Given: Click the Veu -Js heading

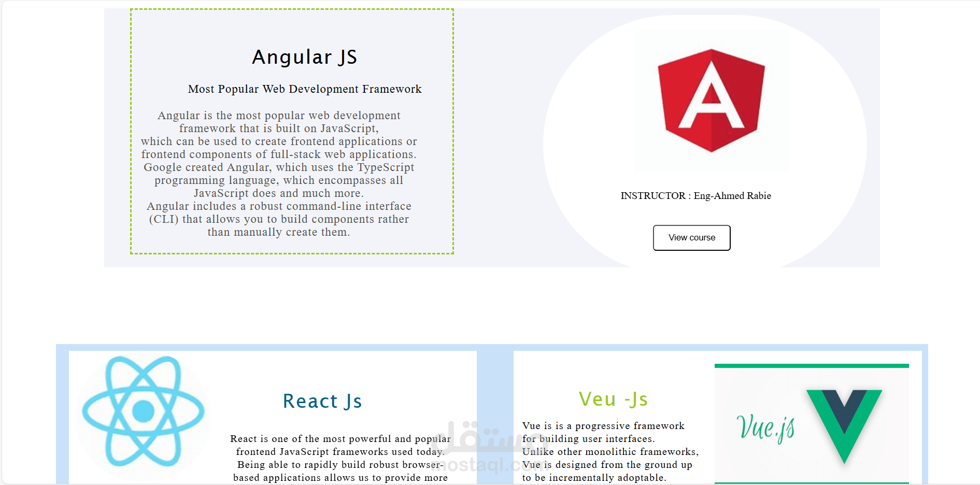Looking at the screenshot, I should coord(613,399).
